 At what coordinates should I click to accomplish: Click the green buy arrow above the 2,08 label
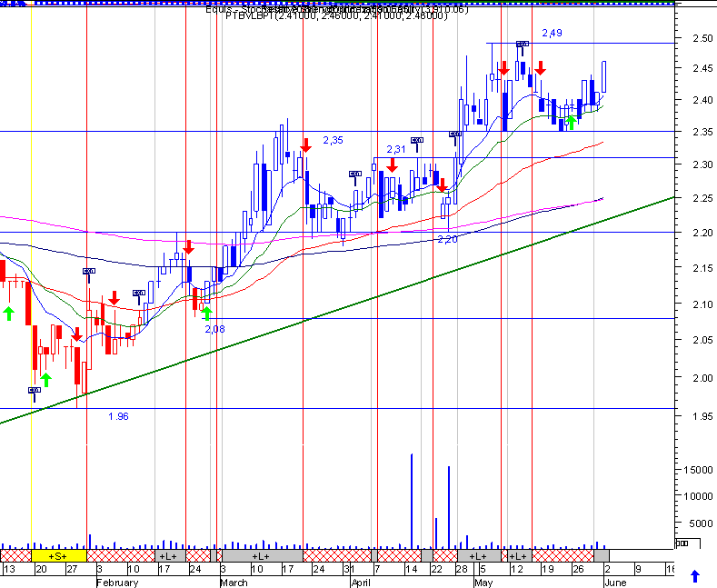click(x=206, y=314)
